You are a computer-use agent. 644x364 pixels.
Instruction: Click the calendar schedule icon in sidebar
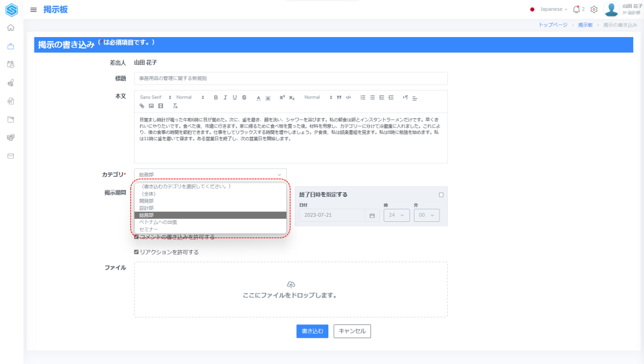(x=11, y=64)
